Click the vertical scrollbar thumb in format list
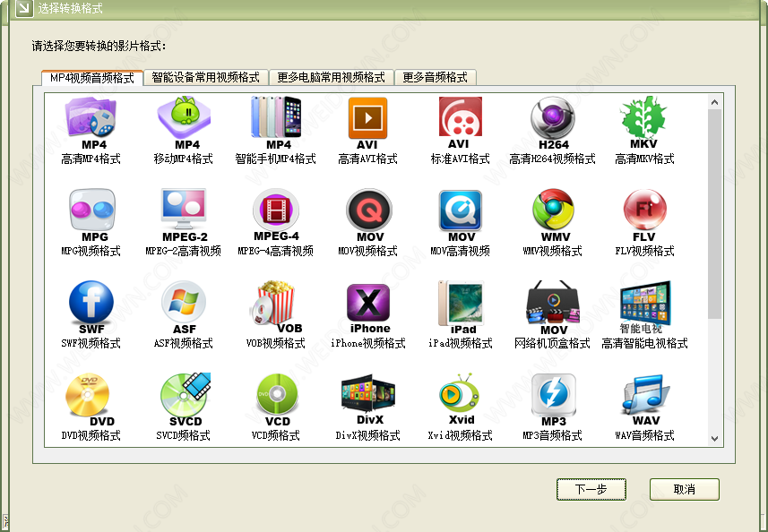768x532 pixels. [714, 214]
